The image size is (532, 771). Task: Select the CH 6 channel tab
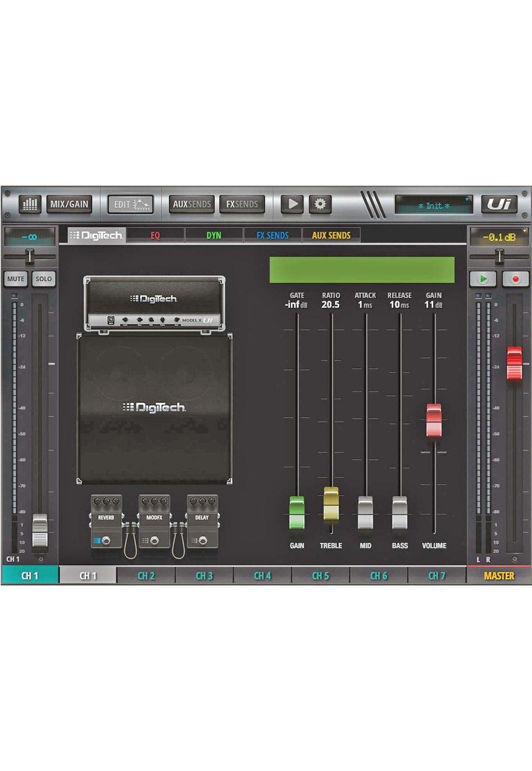click(379, 575)
